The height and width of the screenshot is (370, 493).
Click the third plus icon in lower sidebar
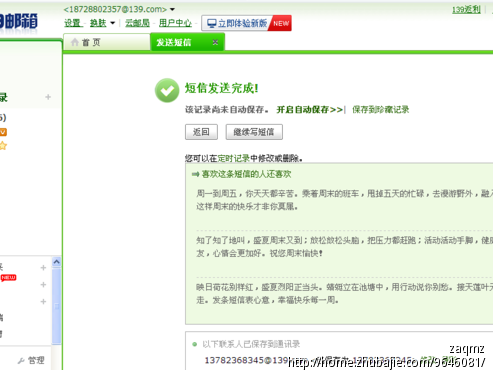click(x=43, y=302)
